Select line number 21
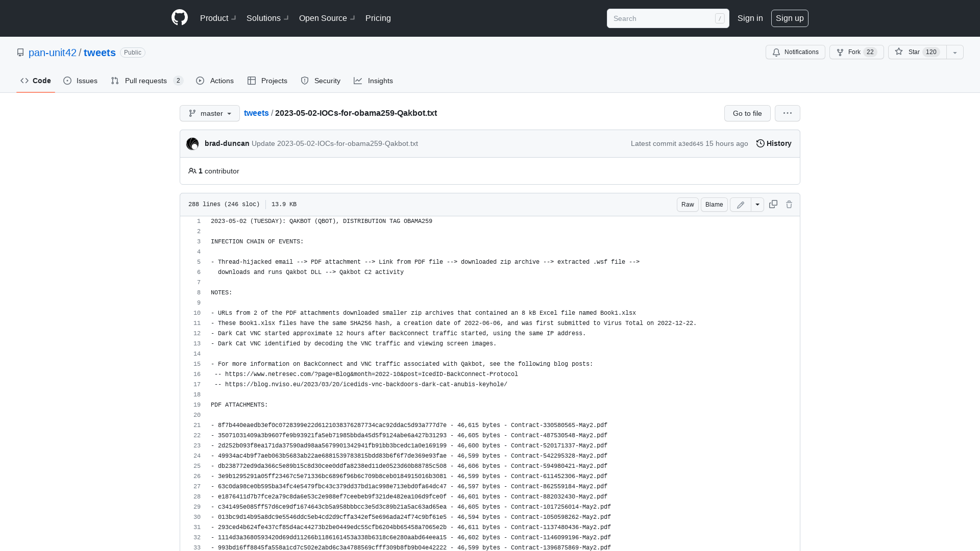 (x=197, y=425)
